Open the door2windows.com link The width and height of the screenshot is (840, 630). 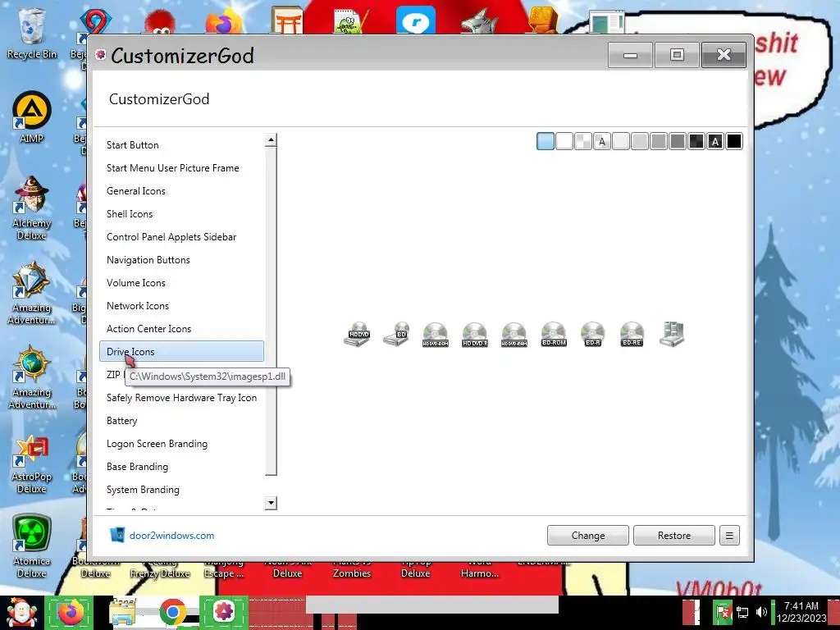(171, 535)
